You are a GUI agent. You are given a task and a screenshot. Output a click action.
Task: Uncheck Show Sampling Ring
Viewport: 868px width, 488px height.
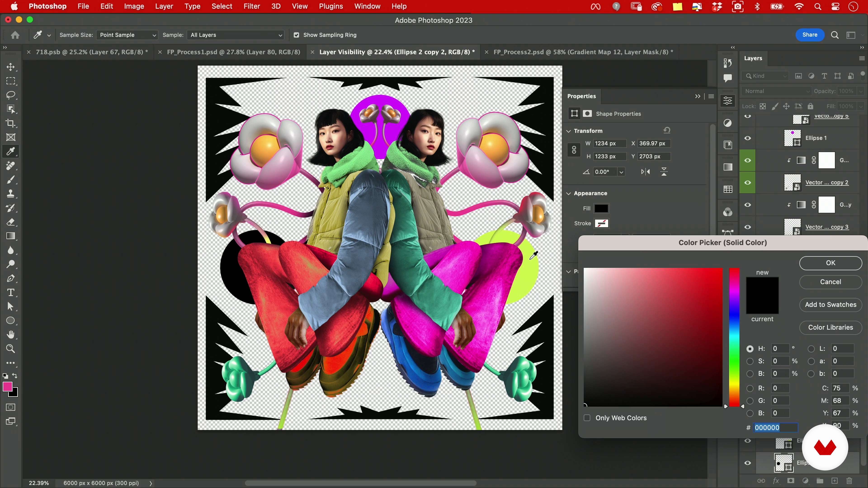pyautogui.click(x=296, y=35)
